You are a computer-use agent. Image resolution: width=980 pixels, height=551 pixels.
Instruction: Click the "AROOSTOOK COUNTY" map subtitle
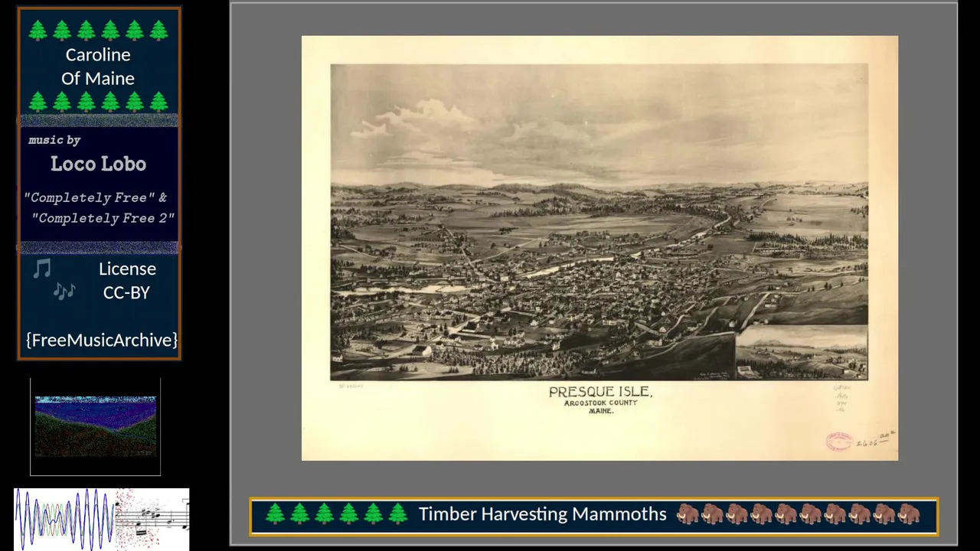click(x=600, y=403)
